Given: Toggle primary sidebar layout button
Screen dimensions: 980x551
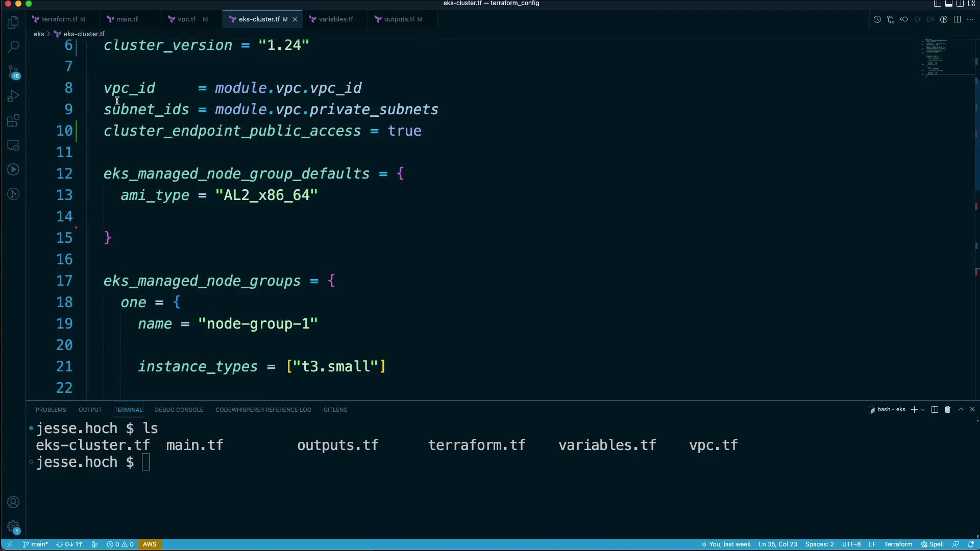Looking at the screenshot, I should (x=937, y=4).
